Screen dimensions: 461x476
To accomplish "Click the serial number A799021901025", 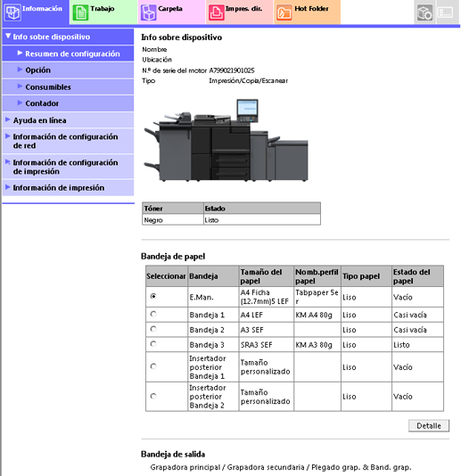I will [232, 70].
